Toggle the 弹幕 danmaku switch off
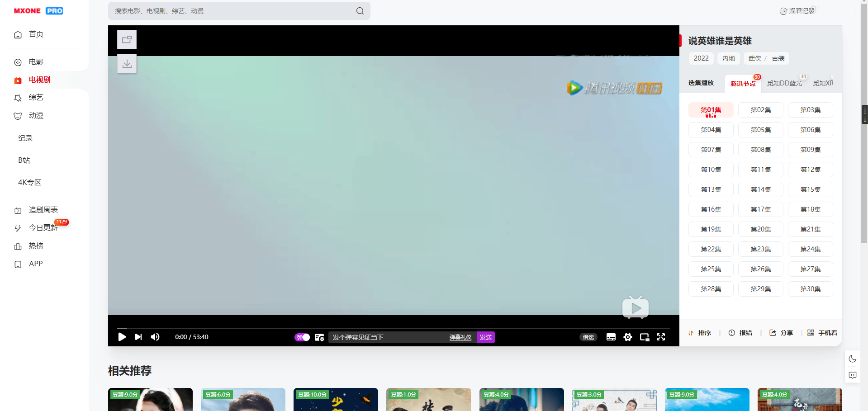The width and height of the screenshot is (868, 411). (x=302, y=337)
